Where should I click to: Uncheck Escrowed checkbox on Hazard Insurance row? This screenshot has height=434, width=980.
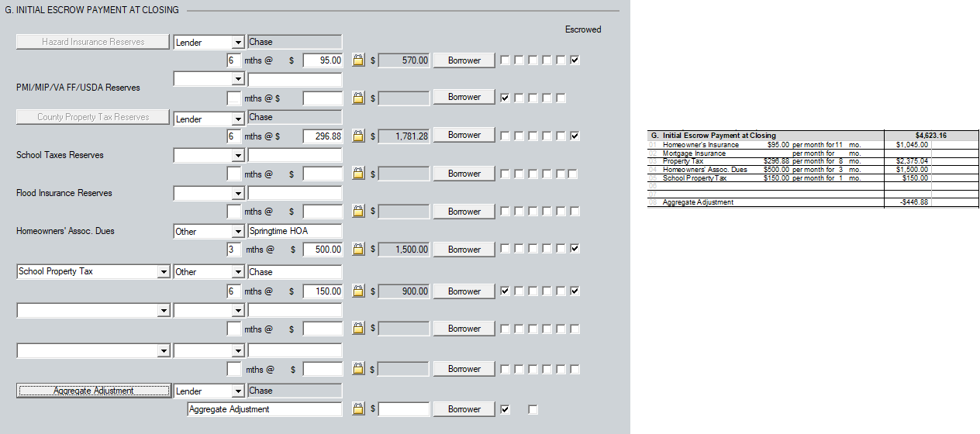575,60
